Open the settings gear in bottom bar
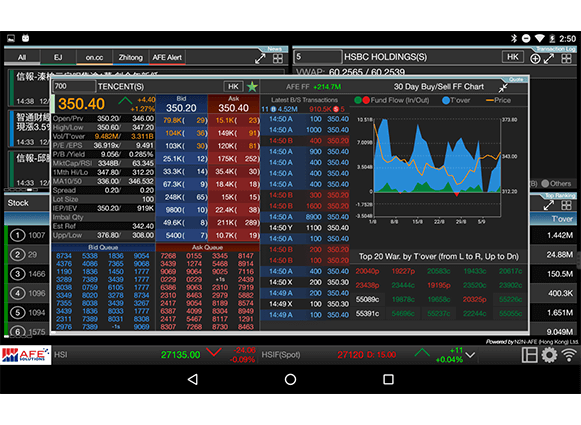The height and width of the screenshot is (425, 581). point(549,355)
